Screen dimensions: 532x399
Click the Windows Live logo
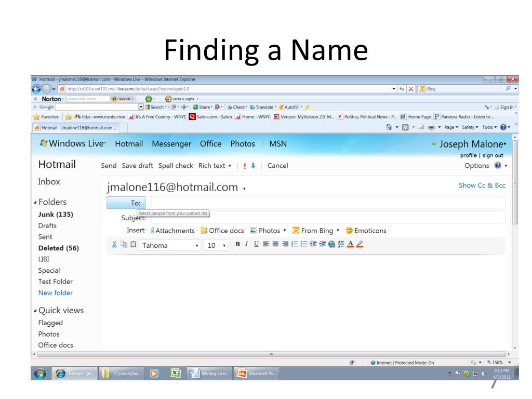(73, 143)
